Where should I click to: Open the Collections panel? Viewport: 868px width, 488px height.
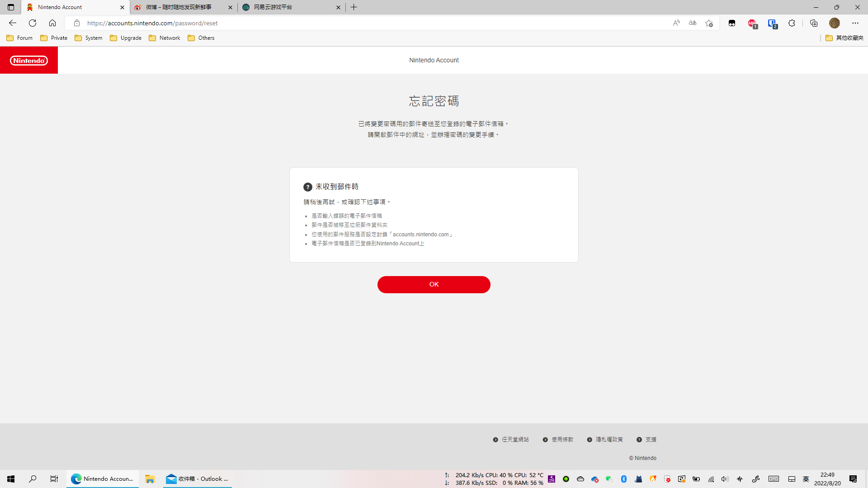[814, 23]
